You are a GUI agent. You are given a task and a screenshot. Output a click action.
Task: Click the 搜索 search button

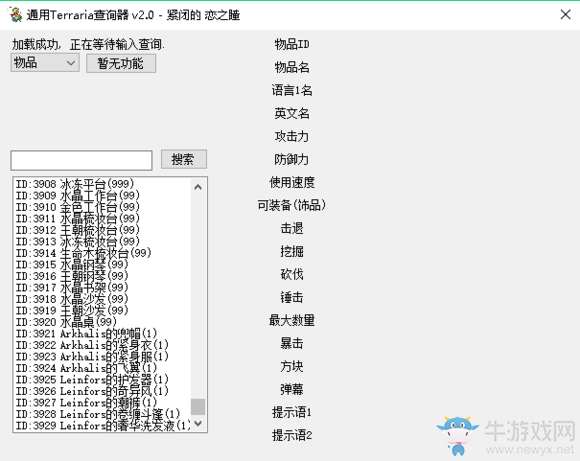point(183,159)
